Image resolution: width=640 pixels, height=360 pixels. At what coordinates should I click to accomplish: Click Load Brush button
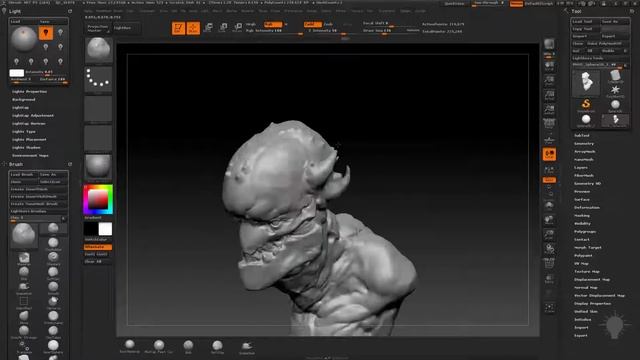coord(24,174)
